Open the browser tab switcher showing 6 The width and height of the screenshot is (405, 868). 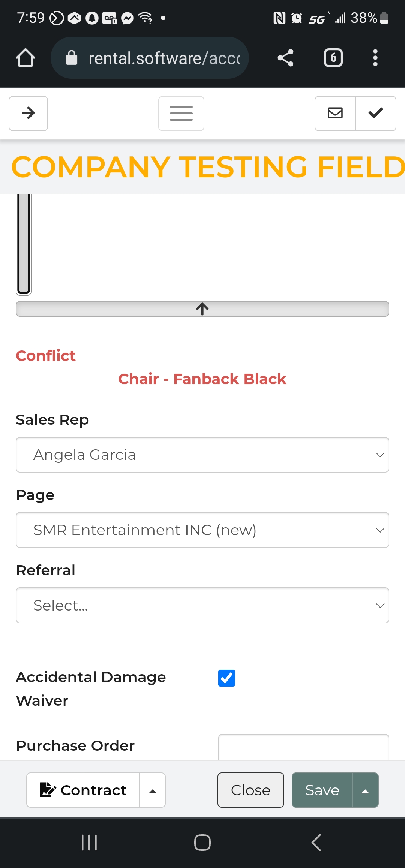pyautogui.click(x=333, y=58)
